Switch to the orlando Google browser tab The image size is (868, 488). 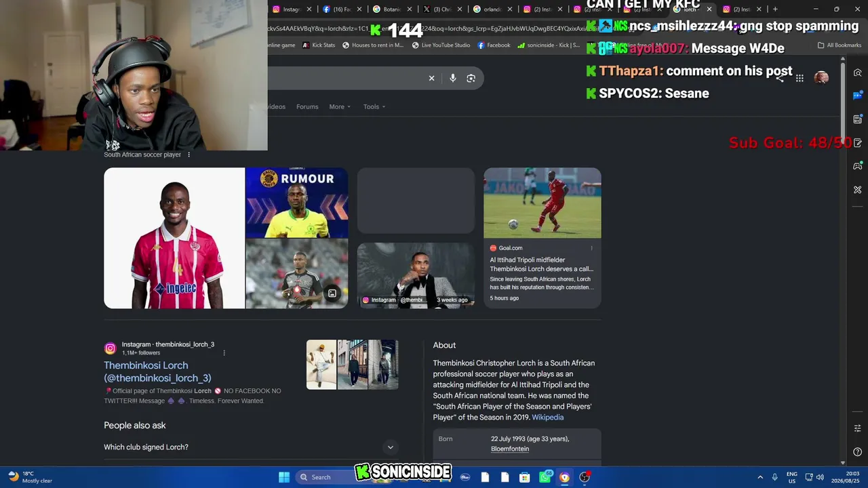pos(493,9)
